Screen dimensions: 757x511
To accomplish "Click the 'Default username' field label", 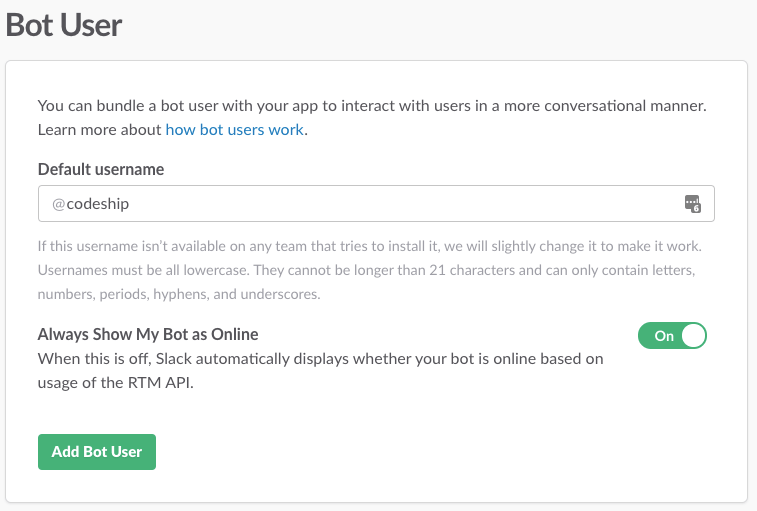I will click(x=101, y=169).
